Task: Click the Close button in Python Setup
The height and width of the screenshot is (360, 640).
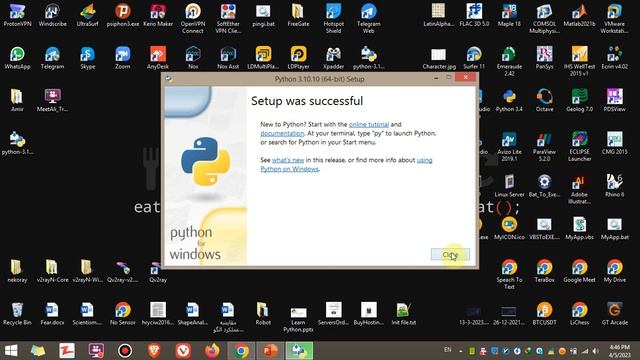Action: click(450, 255)
